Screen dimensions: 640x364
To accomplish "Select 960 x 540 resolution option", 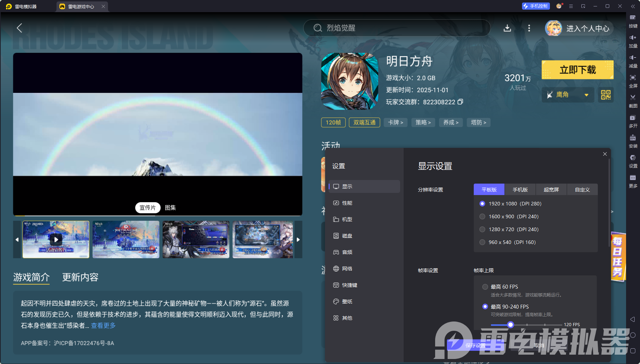I will point(508,242).
